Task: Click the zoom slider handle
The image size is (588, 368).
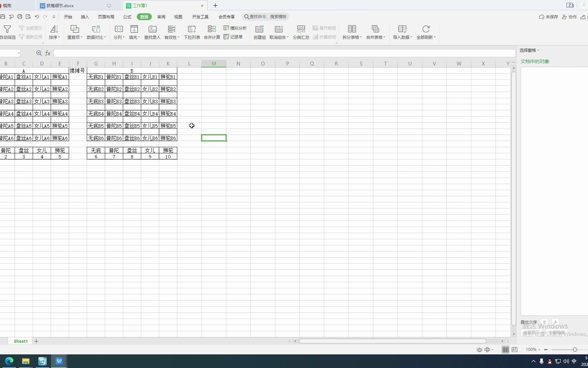Action: [575, 350]
